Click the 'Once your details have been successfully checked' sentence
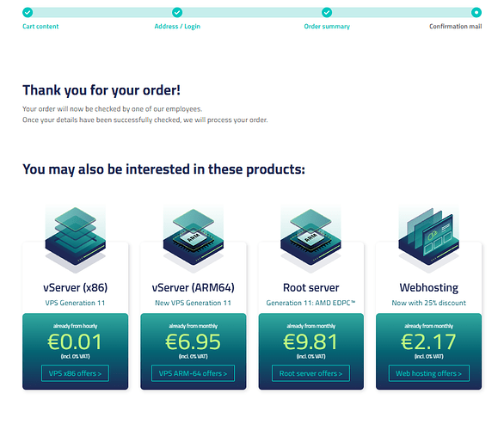This screenshot has height=430, width=504. click(x=145, y=120)
